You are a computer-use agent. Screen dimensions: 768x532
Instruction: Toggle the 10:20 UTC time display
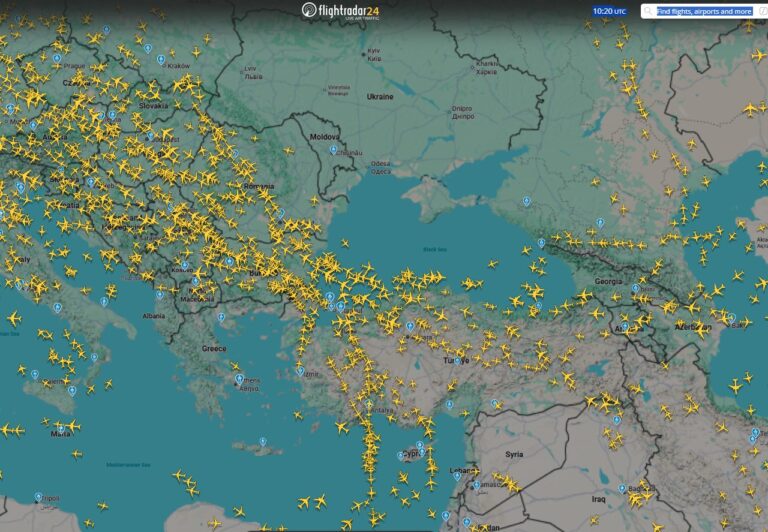609,11
